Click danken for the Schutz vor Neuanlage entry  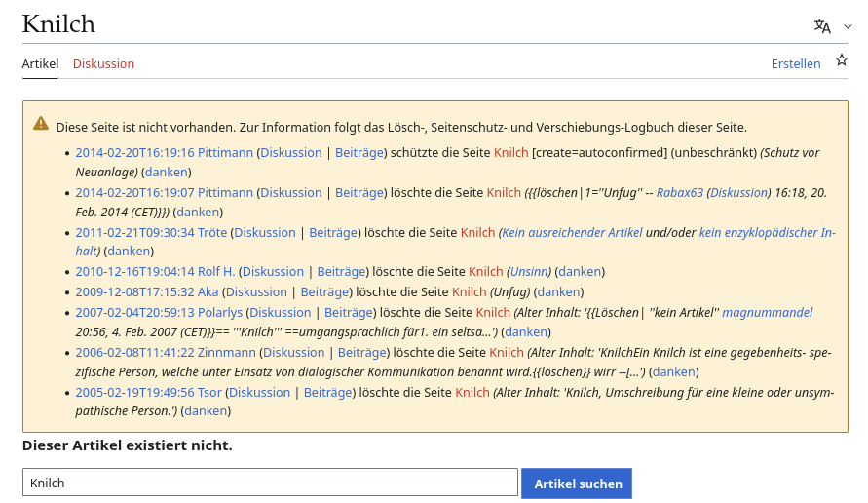coord(166,173)
